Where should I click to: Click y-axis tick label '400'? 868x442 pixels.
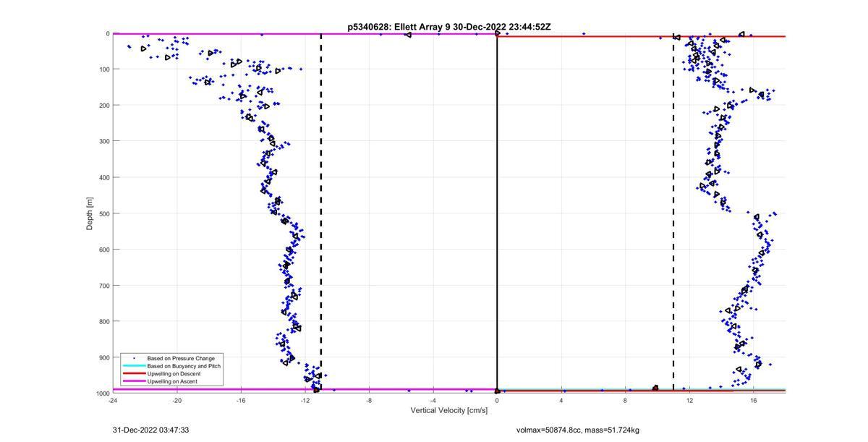pos(104,177)
